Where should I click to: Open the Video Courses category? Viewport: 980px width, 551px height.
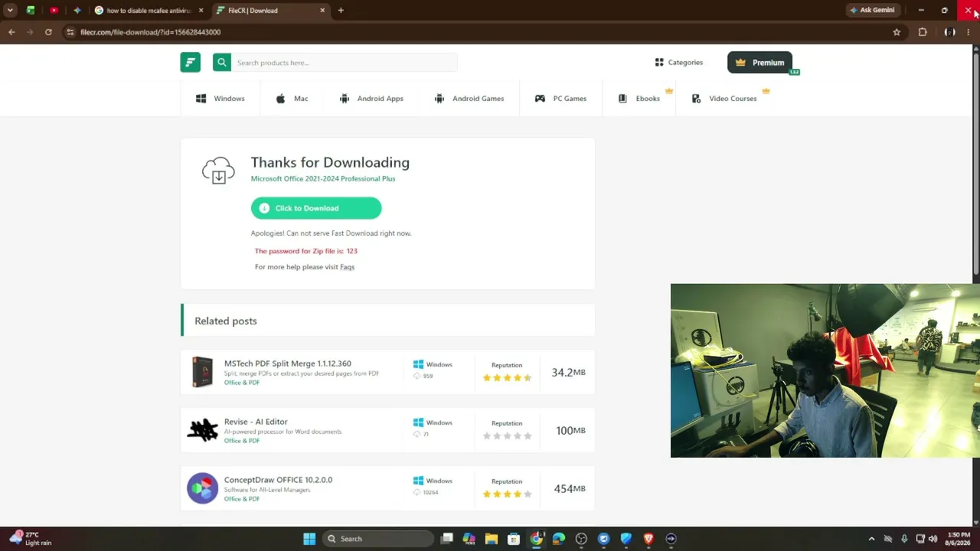pos(724,99)
